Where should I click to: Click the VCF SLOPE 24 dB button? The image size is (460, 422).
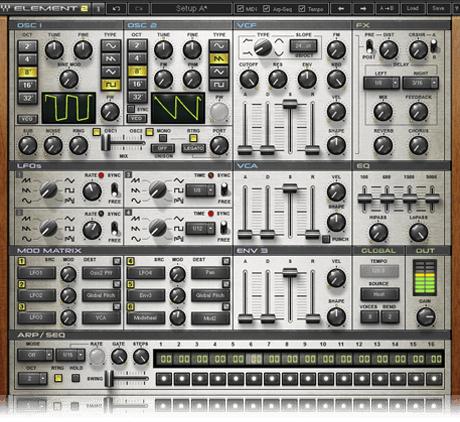[x=303, y=46]
